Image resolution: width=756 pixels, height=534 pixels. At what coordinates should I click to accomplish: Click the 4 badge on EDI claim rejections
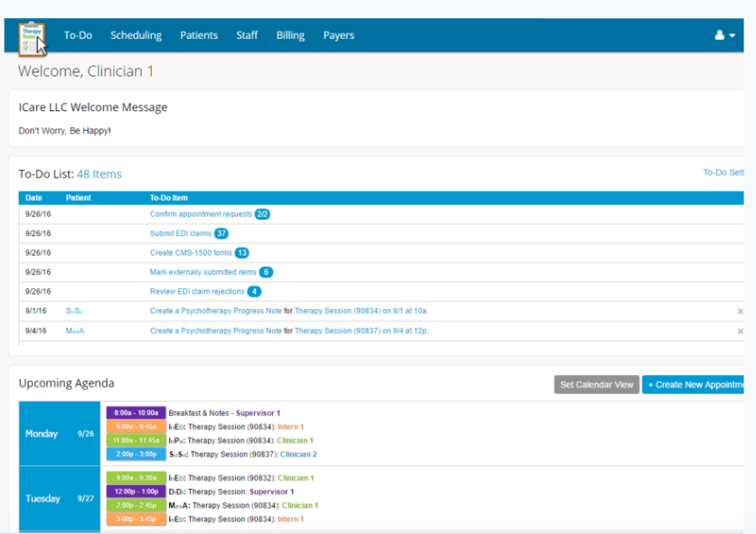pos(254,291)
